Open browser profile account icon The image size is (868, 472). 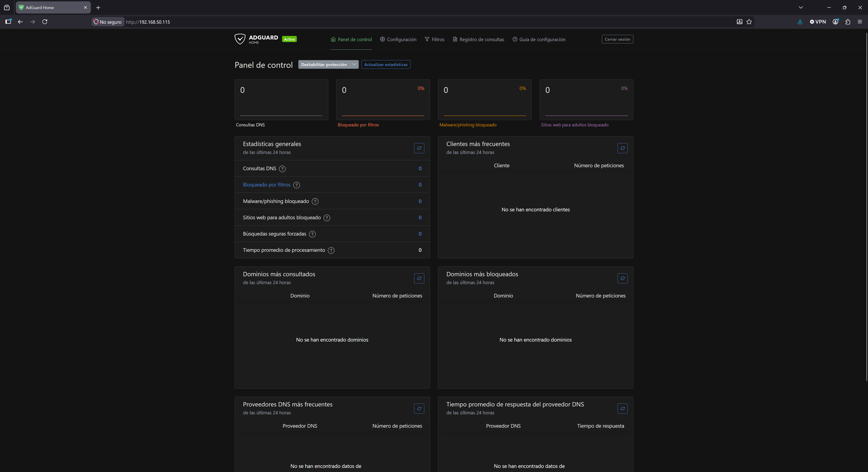click(836, 21)
